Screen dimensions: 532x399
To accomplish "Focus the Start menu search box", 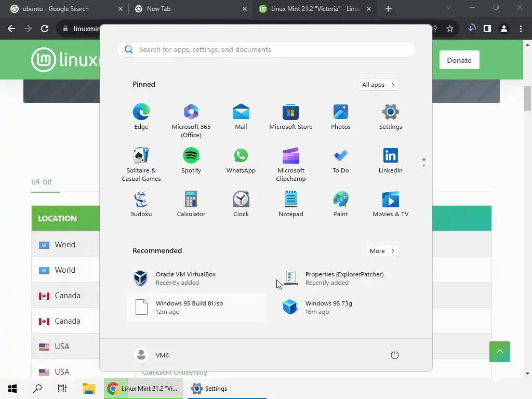I will click(x=266, y=49).
